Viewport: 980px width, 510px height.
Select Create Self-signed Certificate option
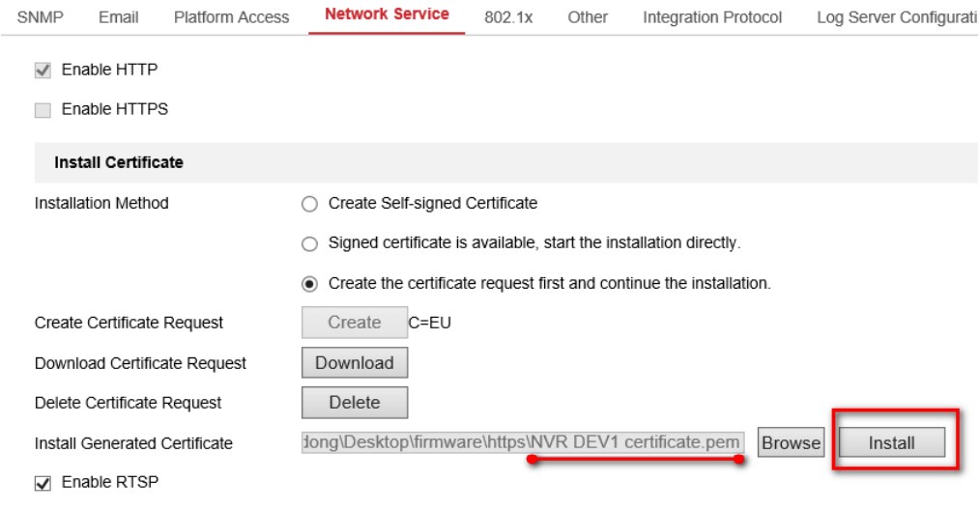(309, 204)
